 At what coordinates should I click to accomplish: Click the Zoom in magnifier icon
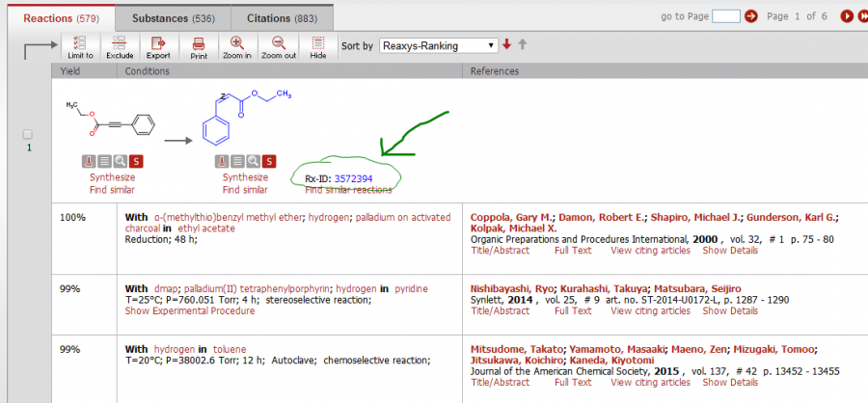(x=237, y=46)
